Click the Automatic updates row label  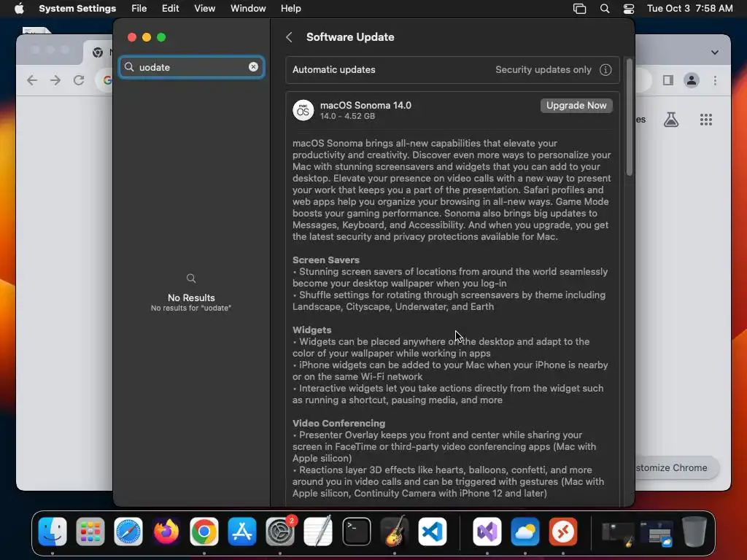[x=334, y=69]
